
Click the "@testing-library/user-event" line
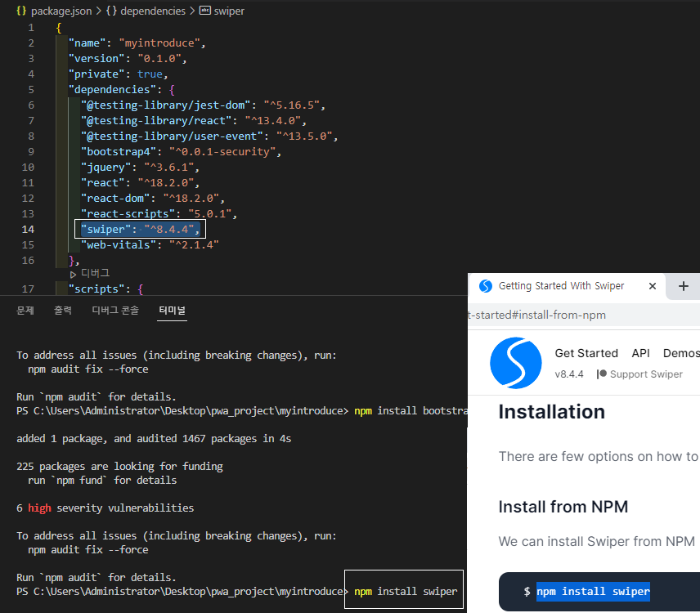pos(209,136)
